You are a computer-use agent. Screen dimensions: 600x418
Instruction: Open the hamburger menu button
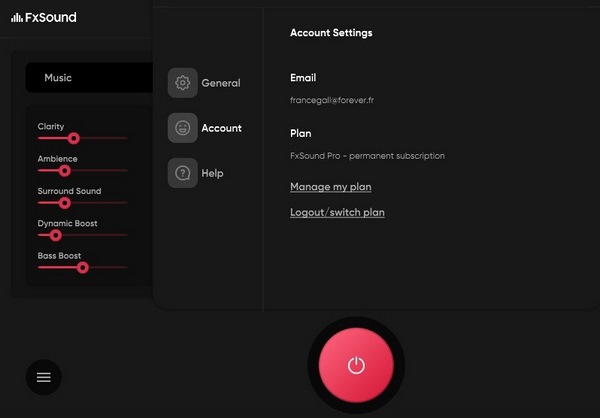[44, 377]
